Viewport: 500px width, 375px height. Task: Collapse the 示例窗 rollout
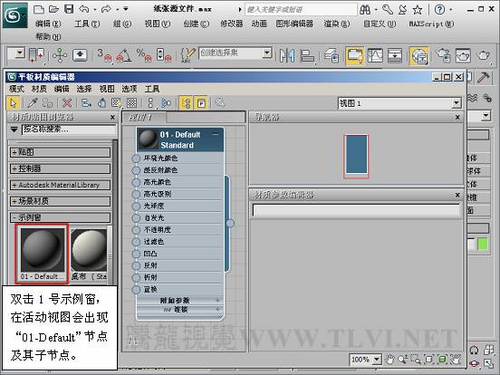pos(60,218)
